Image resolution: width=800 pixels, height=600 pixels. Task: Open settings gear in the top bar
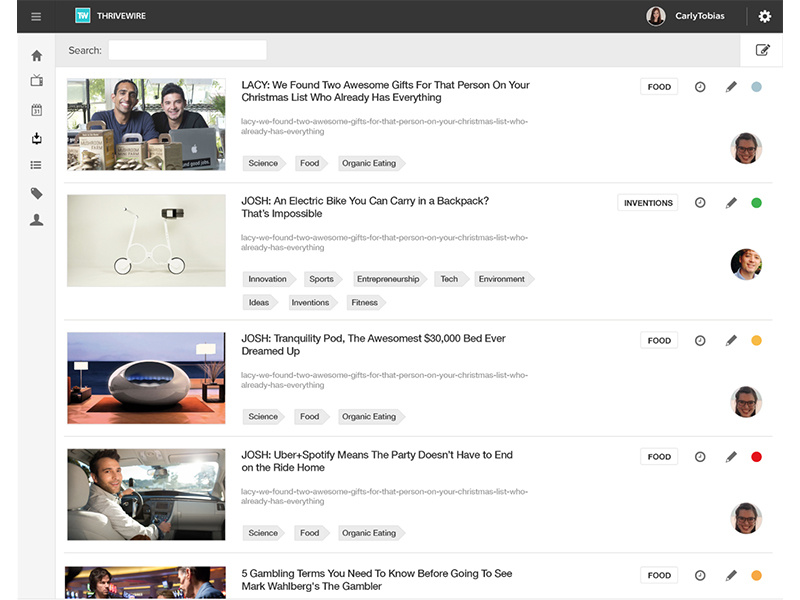click(765, 16)
